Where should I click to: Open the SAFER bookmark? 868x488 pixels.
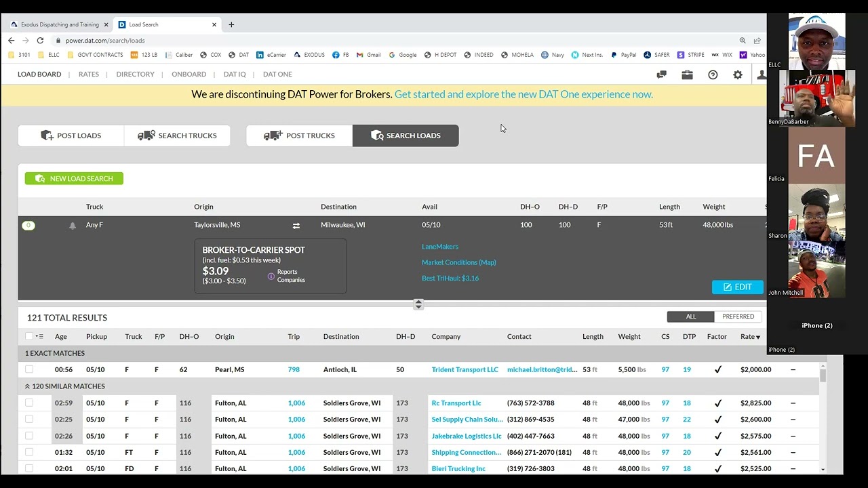point(656,55)
